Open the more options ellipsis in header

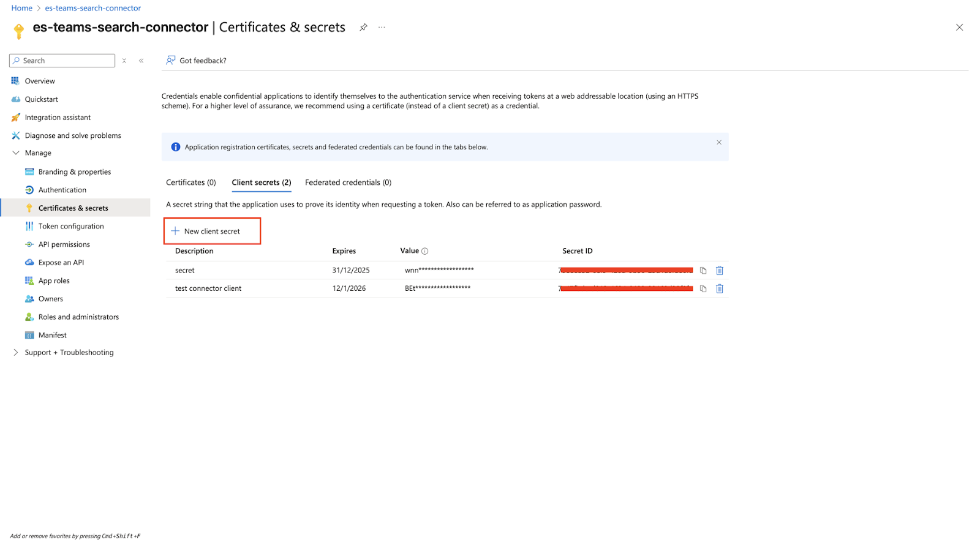382,28
